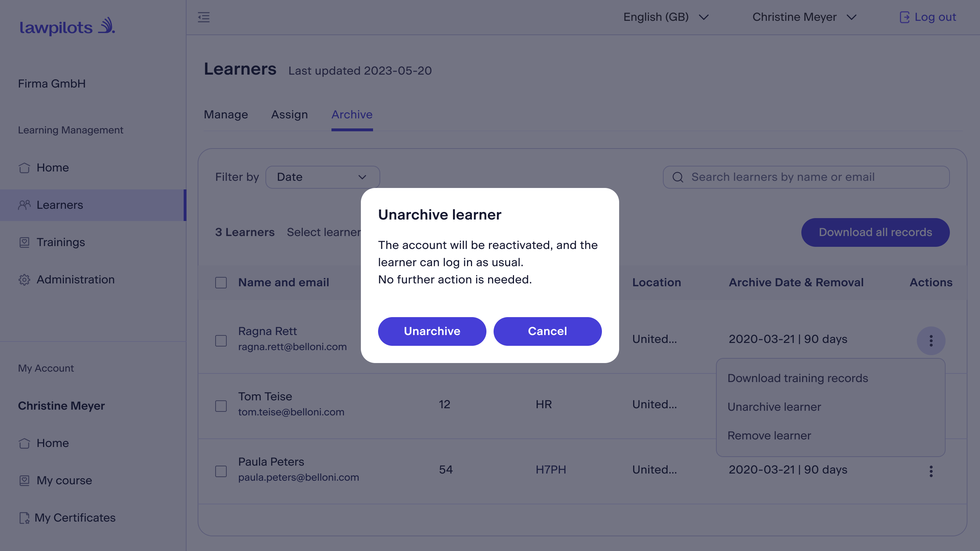Open actions menu for Paula Peters
Image resolution: width=980 pixels, height=551 pixels.
tap(930, 471)
